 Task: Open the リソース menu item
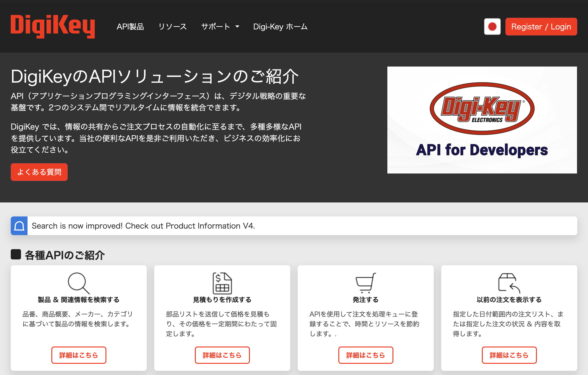click(x=172, y=26)
